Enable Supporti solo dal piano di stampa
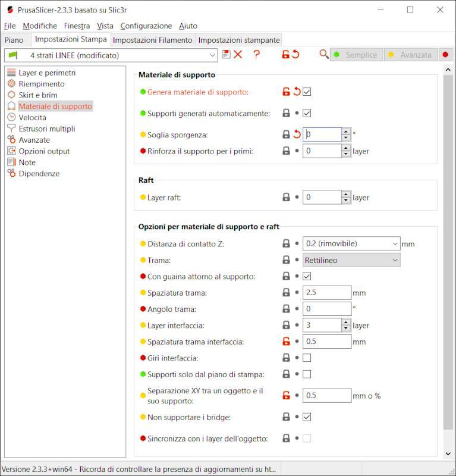The height and width of the screenshot is (476, 456). 307,374
